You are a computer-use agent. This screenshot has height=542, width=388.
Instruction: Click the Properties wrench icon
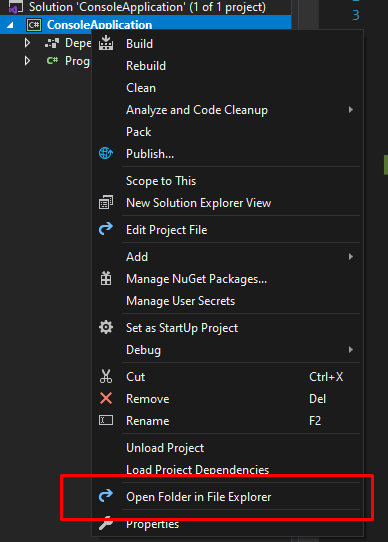106,523
